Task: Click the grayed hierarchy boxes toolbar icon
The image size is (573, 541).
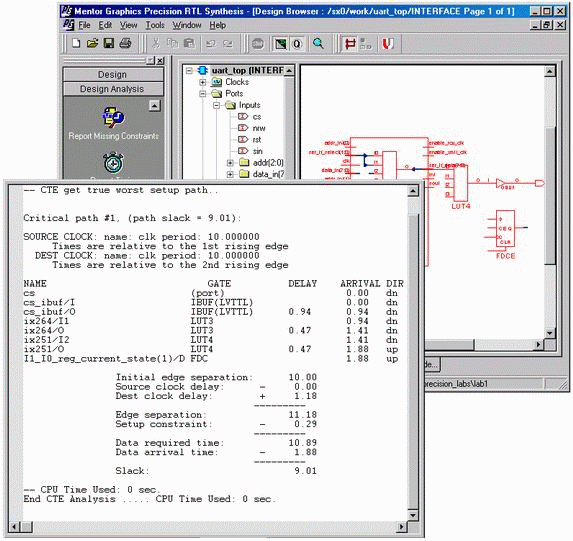Action: click(x=365, y=44)
